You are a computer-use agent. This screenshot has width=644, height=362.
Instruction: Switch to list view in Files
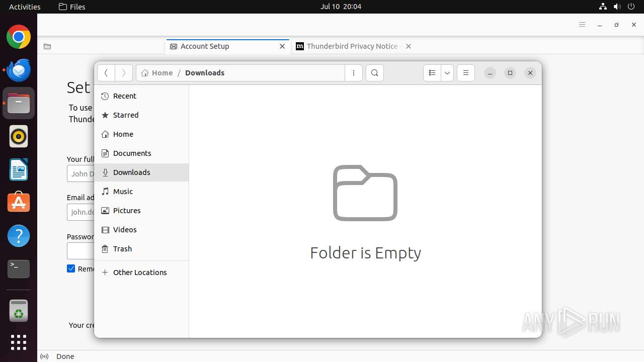432,73
